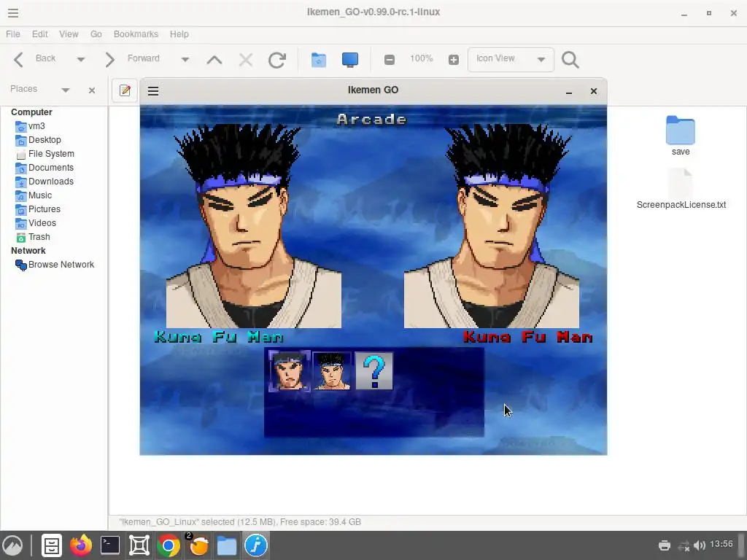
Task: Open the Edit menu
Action: coord(39,34)
